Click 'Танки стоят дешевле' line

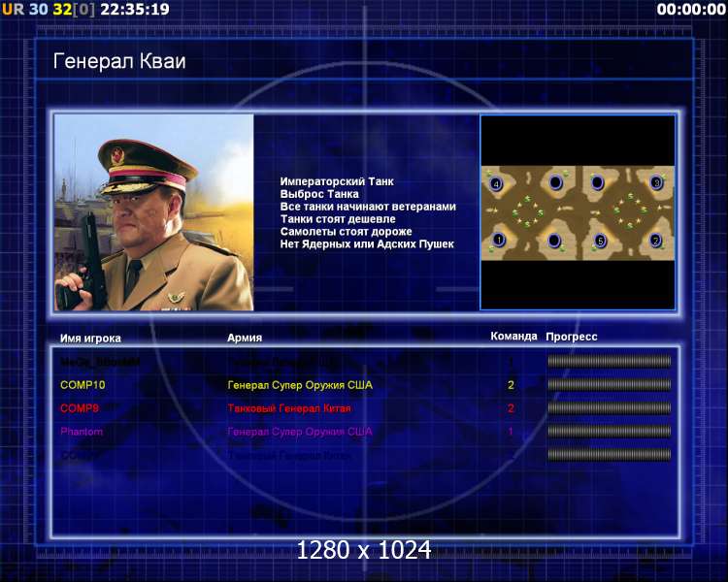coord(338,219)
